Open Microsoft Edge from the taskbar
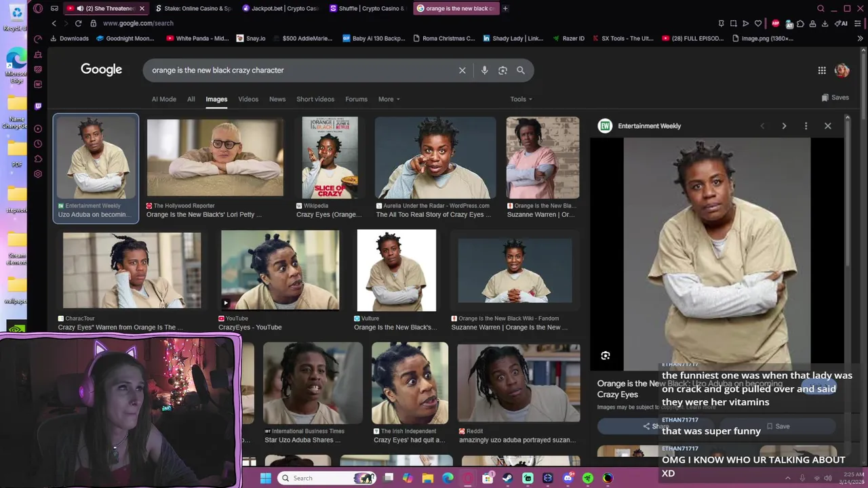The width and height of the screenshot is (868, 488). (x=448, y=478)
